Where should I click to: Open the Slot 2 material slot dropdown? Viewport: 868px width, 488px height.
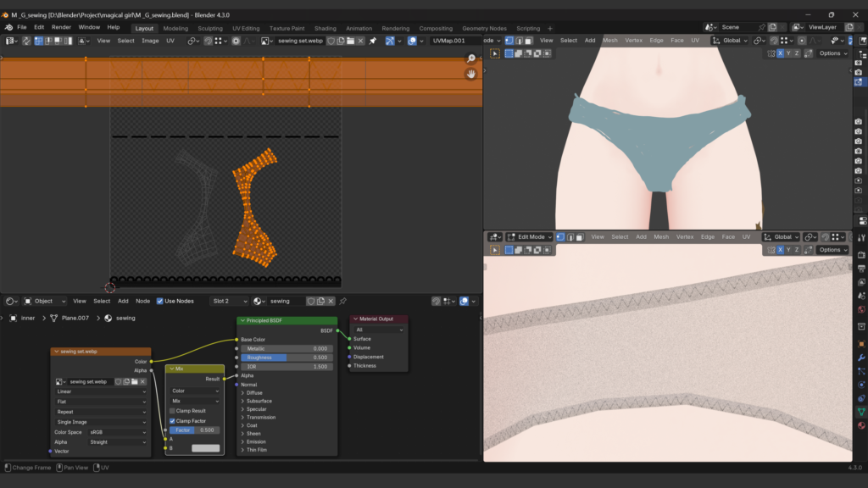229,301
